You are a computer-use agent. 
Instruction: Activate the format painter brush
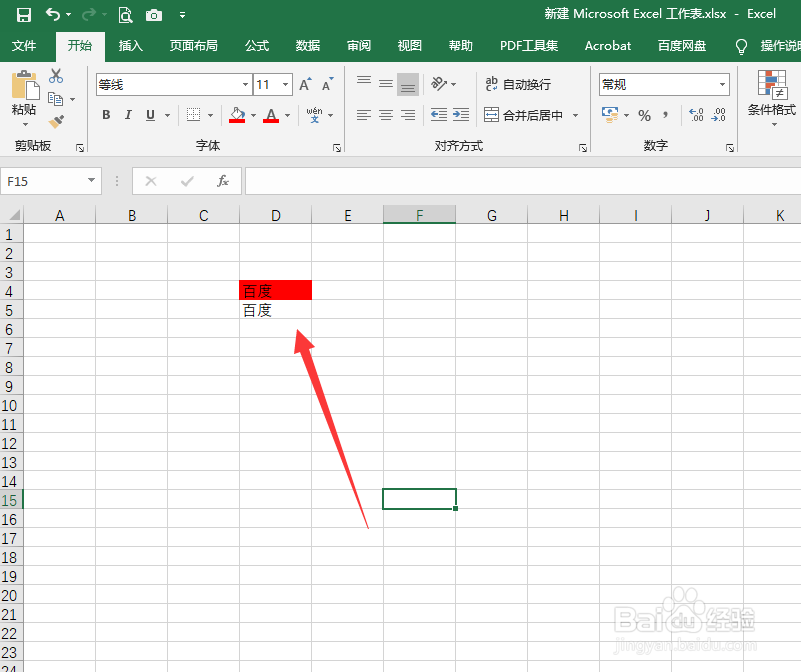click(56, 122)
